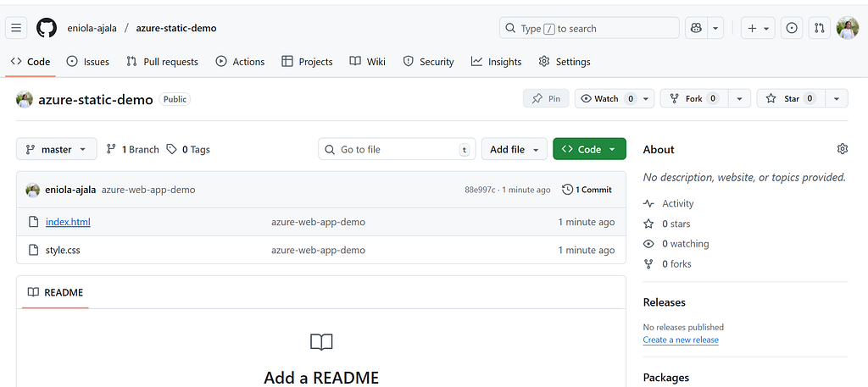Switch to the Actions tab
The height and width of the screenshot is (387, 868).
pos(240,62)
